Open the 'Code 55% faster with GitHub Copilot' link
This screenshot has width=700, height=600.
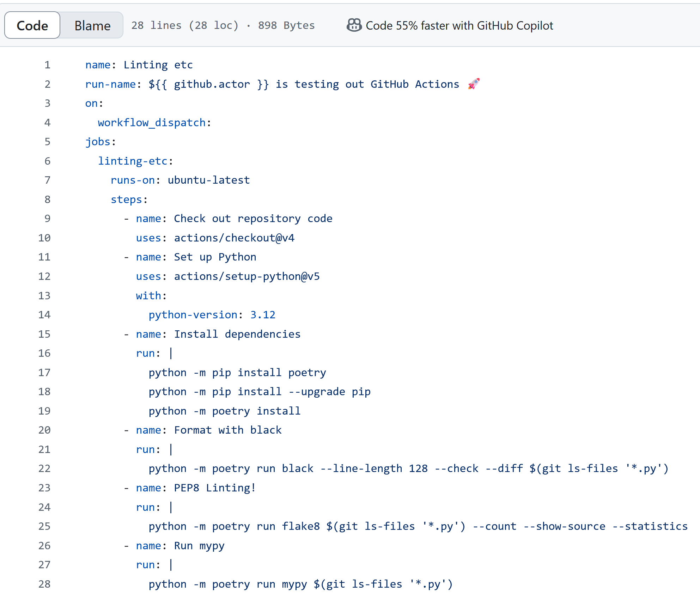[459, 25]
